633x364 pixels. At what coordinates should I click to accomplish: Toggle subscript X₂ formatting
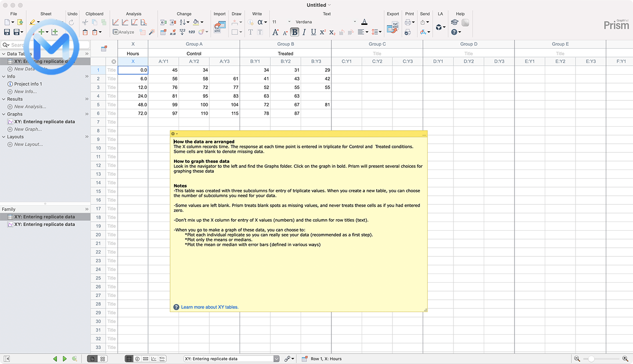(x=332, y=33)
